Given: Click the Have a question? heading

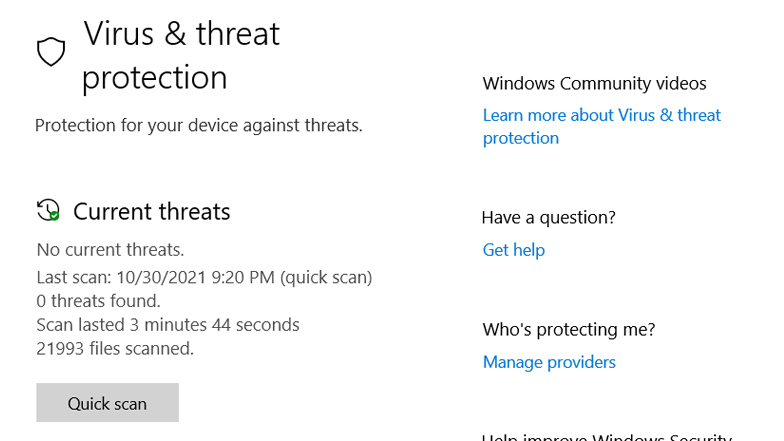Looking at the screenshot, I should coord(548,218).
